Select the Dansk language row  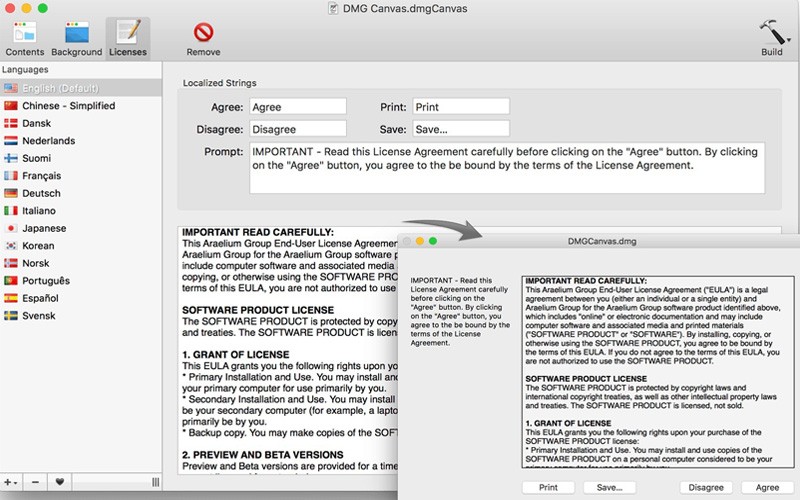point(81,123)
